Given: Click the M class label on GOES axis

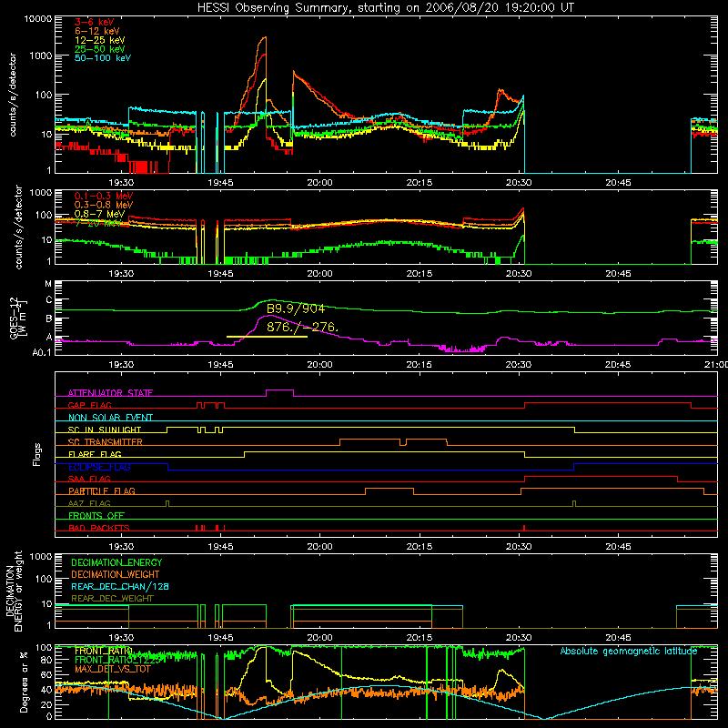Looking at the screenshot, I should (x=48, y=284).
